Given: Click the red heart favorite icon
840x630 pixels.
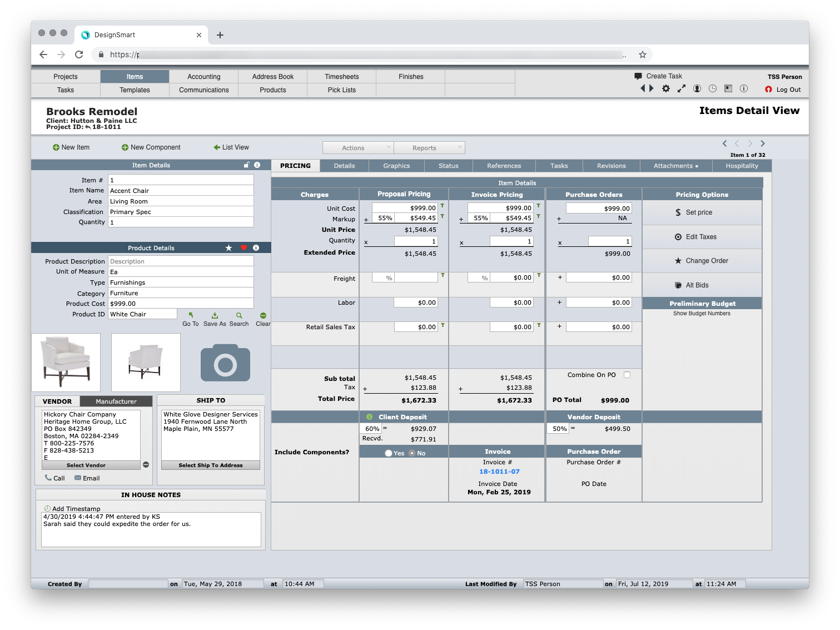Looking at the screenshot, I should point(243,248).
